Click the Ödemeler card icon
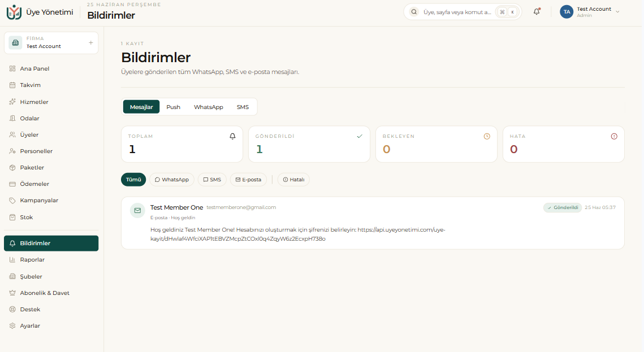Screen dimensions: 644x352 point(12,184)
